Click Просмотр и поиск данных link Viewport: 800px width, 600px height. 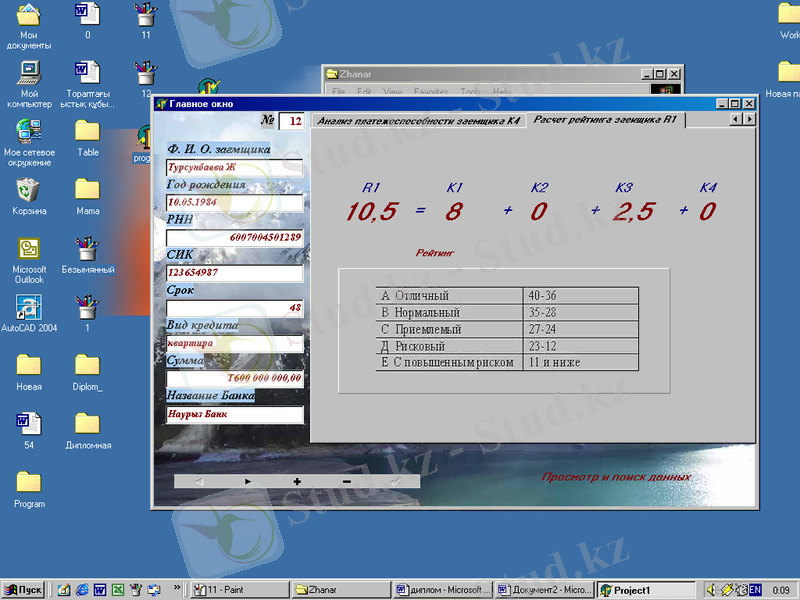coord(616,477)
